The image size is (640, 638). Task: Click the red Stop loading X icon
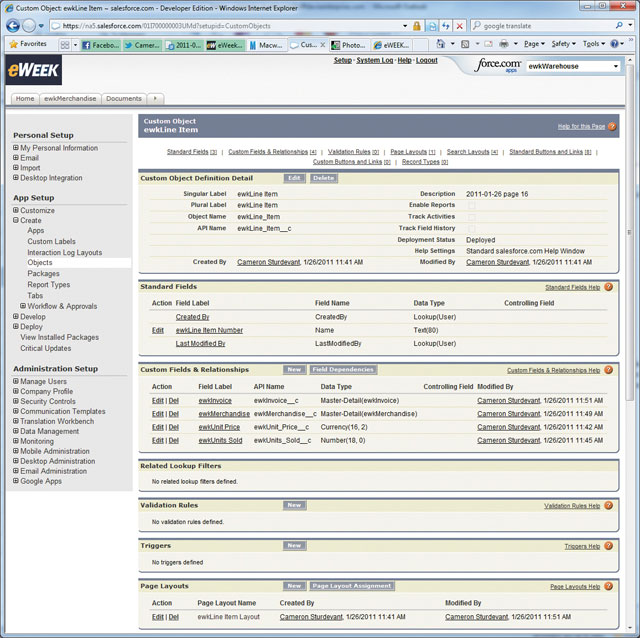pyautogui.click(x=459, y=26)
